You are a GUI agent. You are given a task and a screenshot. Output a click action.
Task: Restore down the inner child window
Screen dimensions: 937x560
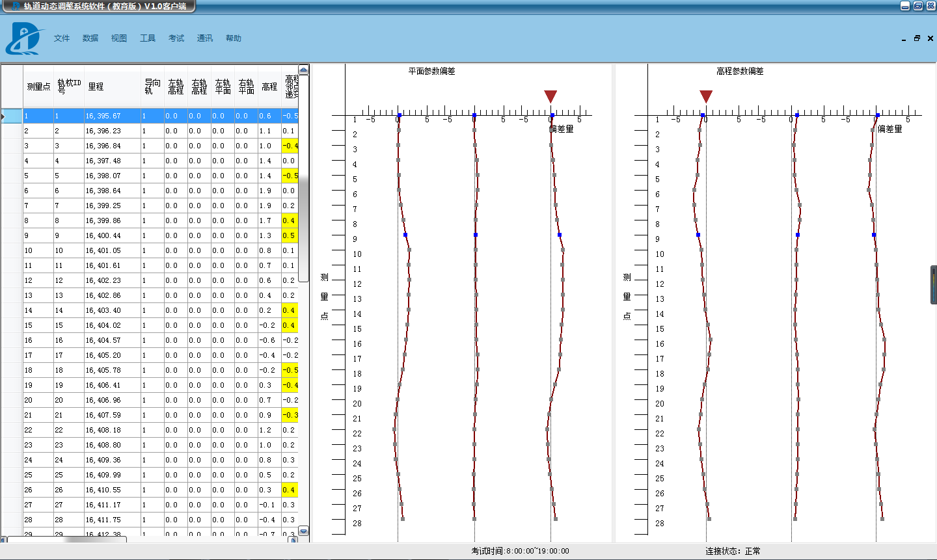click(917, 38)
